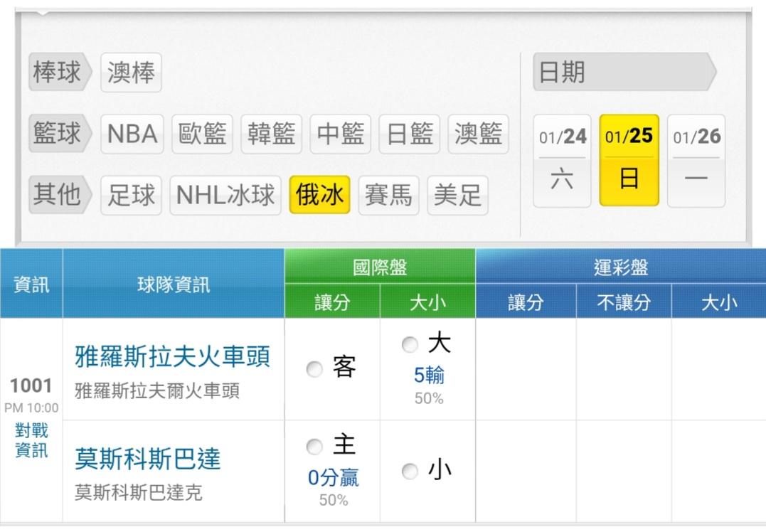Select the 客 (away) spread radio button
Screen dimensions: 766x532
pos(314,369)
